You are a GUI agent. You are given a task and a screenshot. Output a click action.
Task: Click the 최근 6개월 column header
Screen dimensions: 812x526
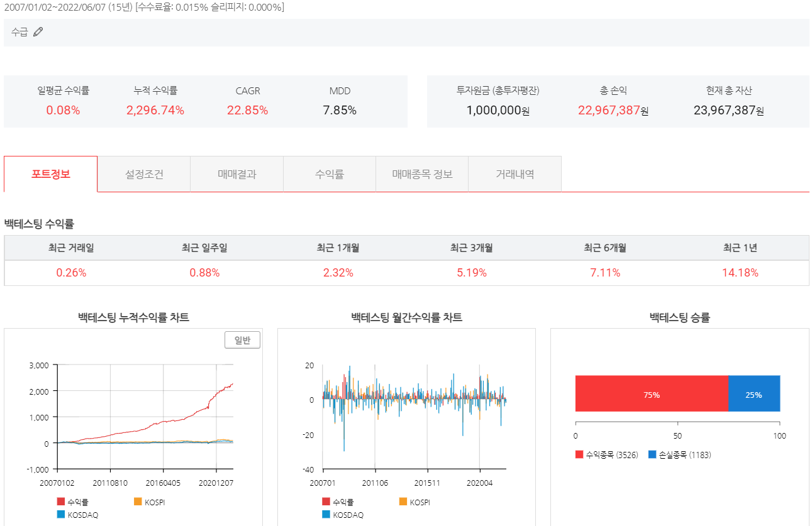[605, 248]
